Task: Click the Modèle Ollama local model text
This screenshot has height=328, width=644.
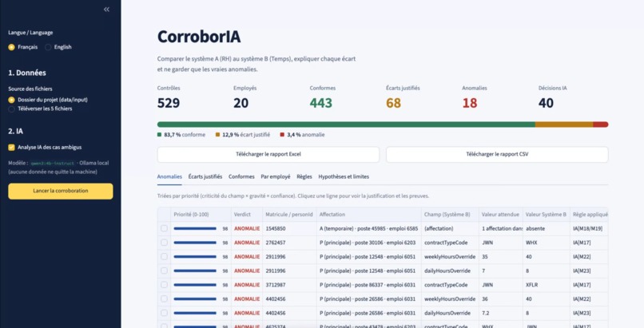Action: point(58,168)
